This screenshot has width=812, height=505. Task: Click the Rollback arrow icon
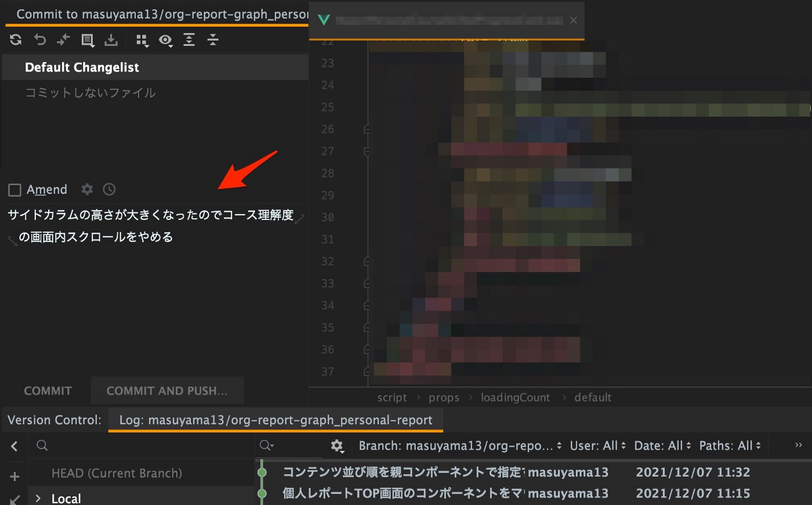click(39, 40)
